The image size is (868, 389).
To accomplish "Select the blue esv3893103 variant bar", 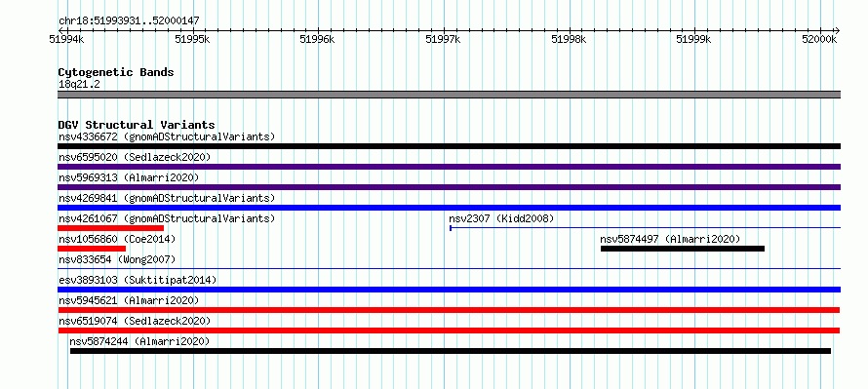I will (449, 290).
